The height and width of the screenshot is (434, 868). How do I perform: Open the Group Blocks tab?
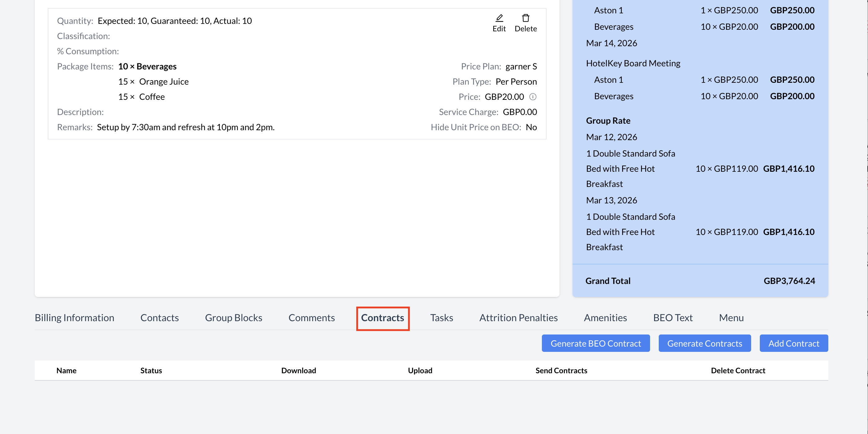pos(233,318)
